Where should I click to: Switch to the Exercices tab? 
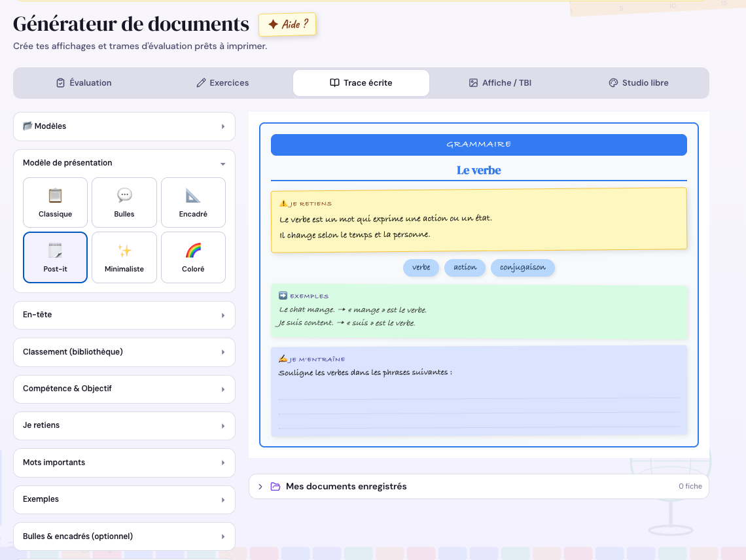[222, 83]
